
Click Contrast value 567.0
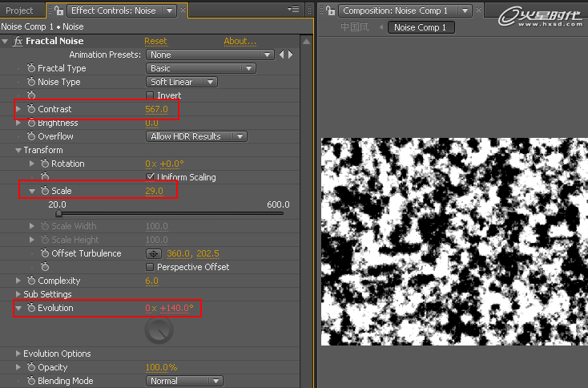157,109
